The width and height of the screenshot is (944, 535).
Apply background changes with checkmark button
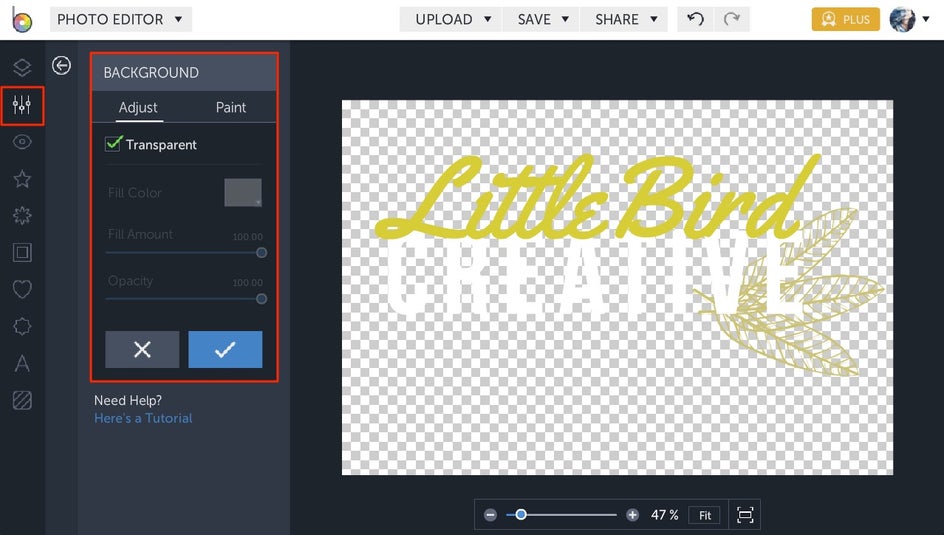[x=225, y=349]
